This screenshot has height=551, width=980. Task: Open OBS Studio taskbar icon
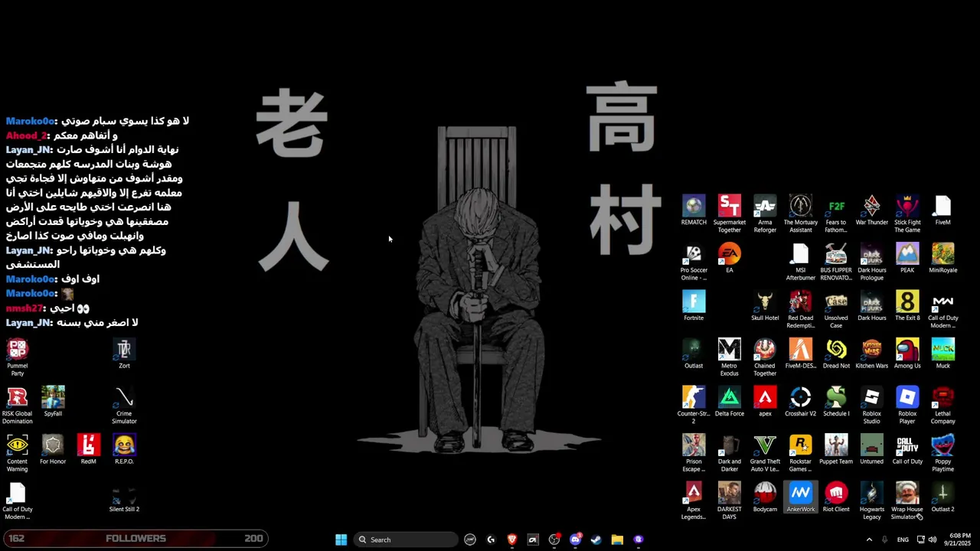[554, 540]
